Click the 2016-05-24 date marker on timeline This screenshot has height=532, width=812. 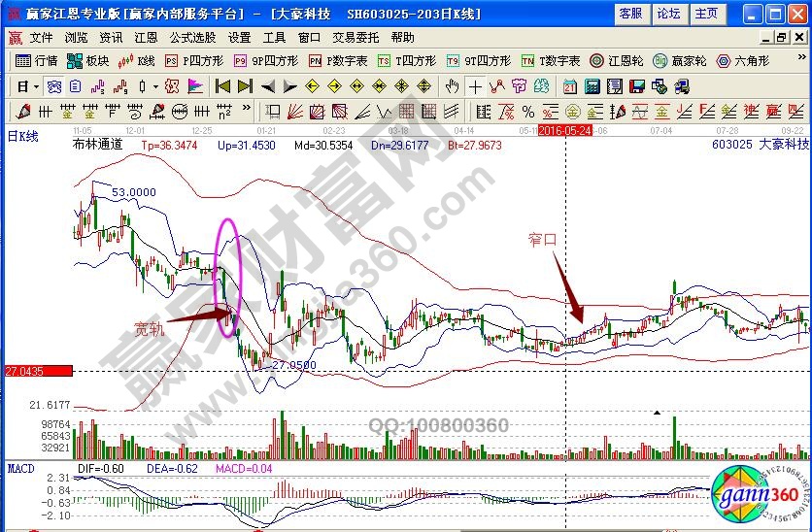[x=565, y=129]
